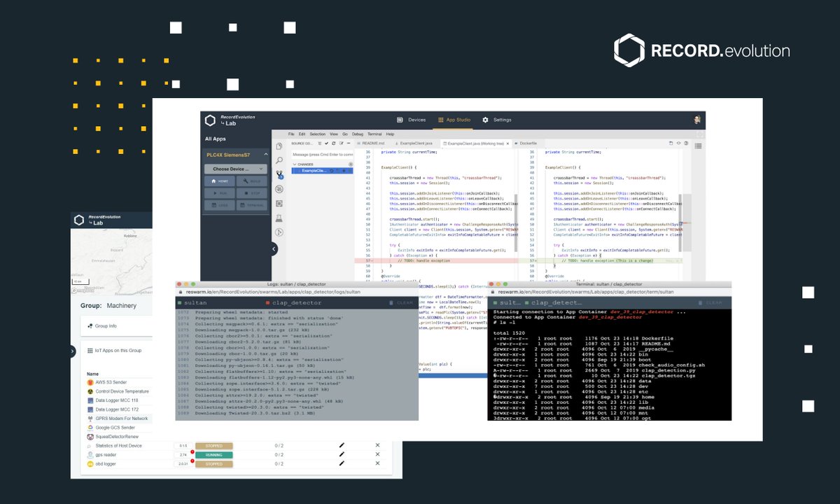Remove obd logger with its X icon
Screen dimensions: 840x504
[x=377, y=463]
